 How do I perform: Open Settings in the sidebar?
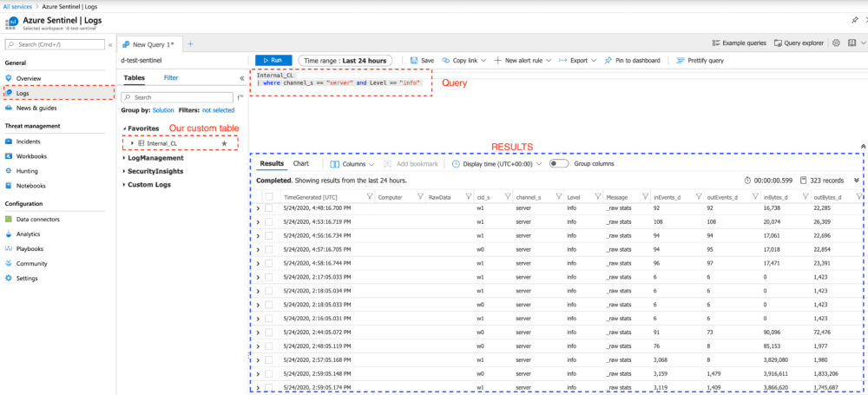[x=27, y=279]
